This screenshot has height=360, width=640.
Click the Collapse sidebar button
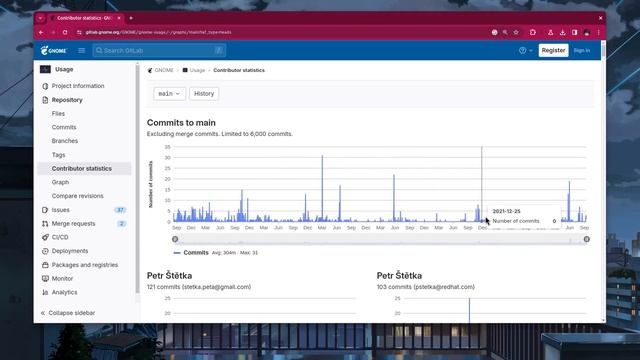coord(68,313)
